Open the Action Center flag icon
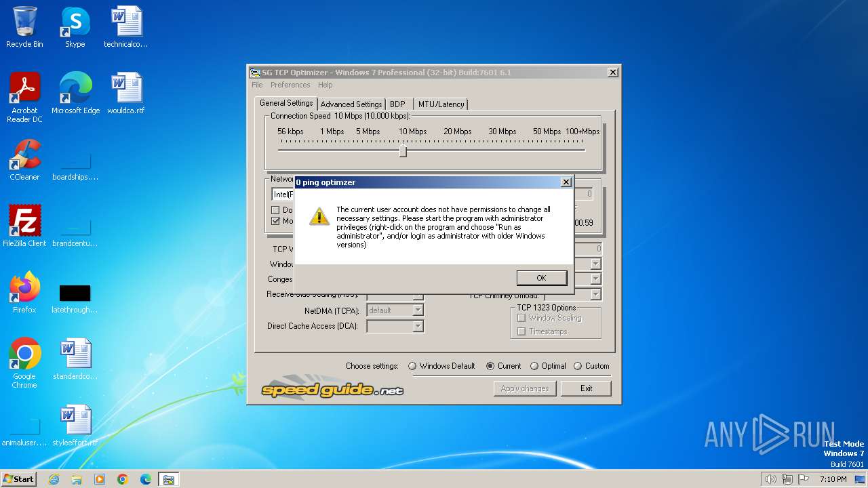The height and width of the screenshot is (488, 868). [x=804, y=479]
